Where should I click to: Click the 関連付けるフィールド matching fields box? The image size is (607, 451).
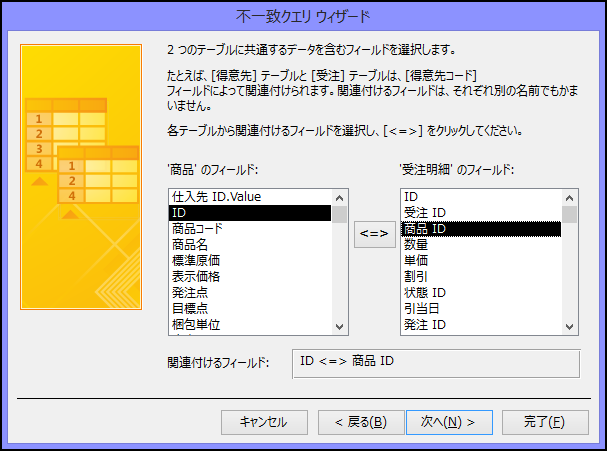[x=436, y=364]
